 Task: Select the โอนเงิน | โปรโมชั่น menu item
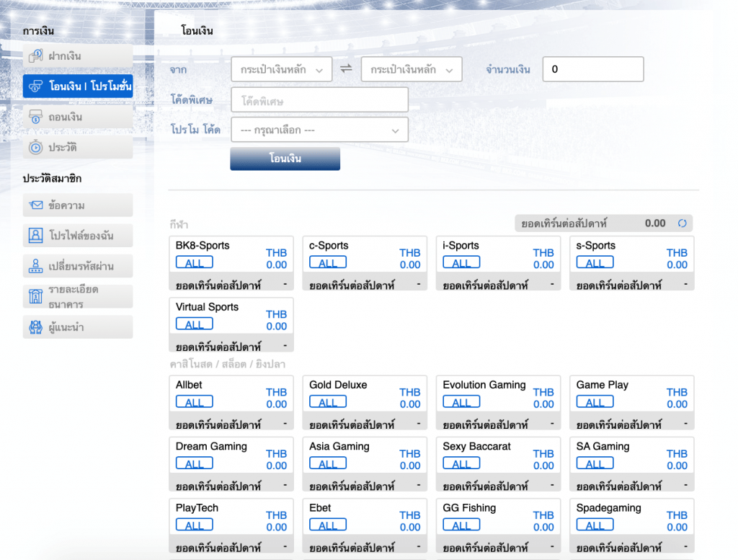click(78, 86)
